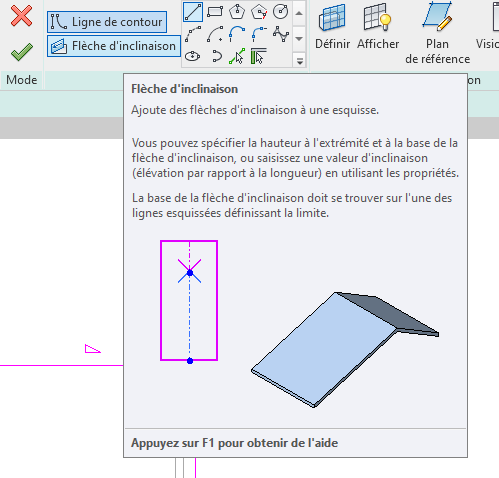
Task: Activate the Pick Walls tool
Action: point(259,56)
